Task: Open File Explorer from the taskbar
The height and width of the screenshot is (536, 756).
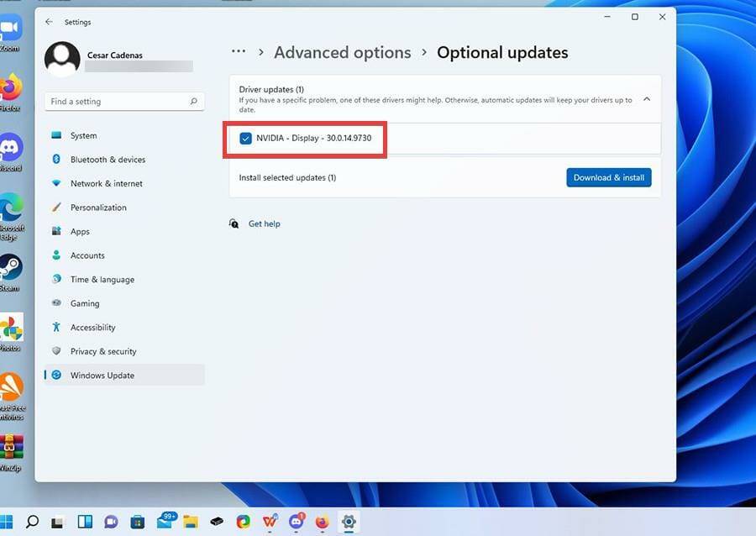Action: click(191, 522)
